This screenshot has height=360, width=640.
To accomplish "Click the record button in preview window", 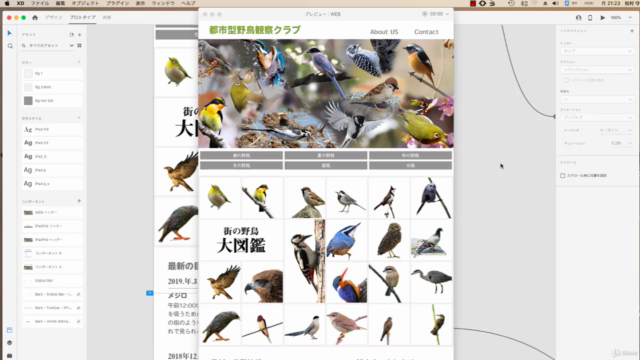I will point(424,14).
